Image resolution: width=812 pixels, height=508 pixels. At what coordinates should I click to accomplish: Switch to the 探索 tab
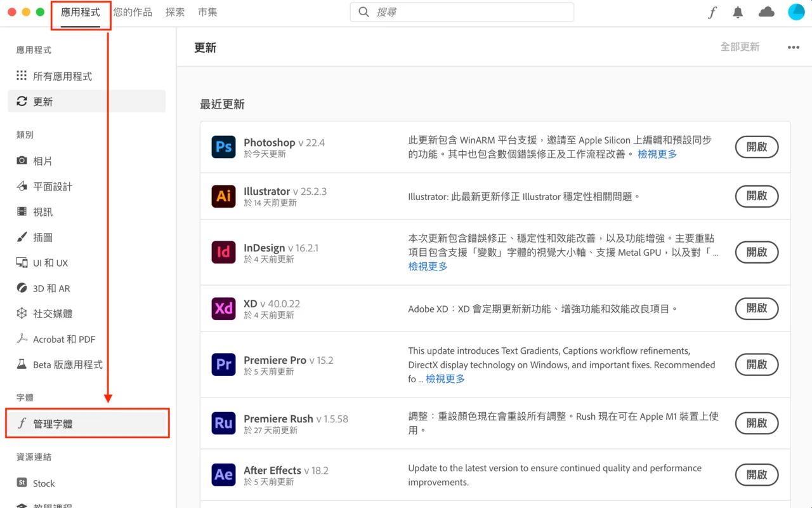point(175,12)
